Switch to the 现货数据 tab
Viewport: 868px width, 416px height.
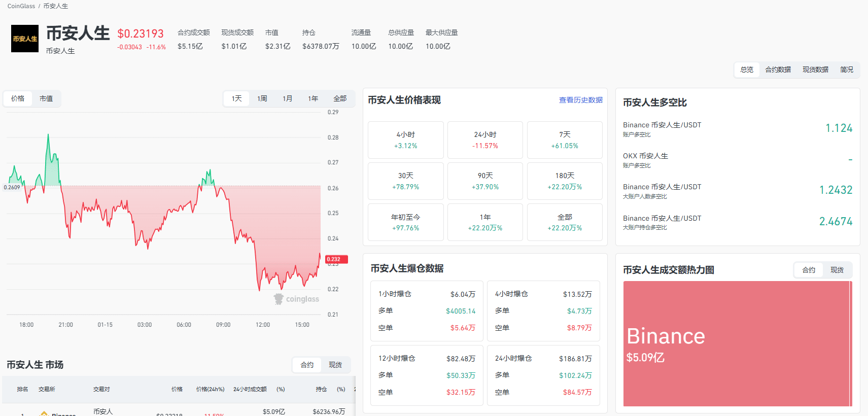816,70
